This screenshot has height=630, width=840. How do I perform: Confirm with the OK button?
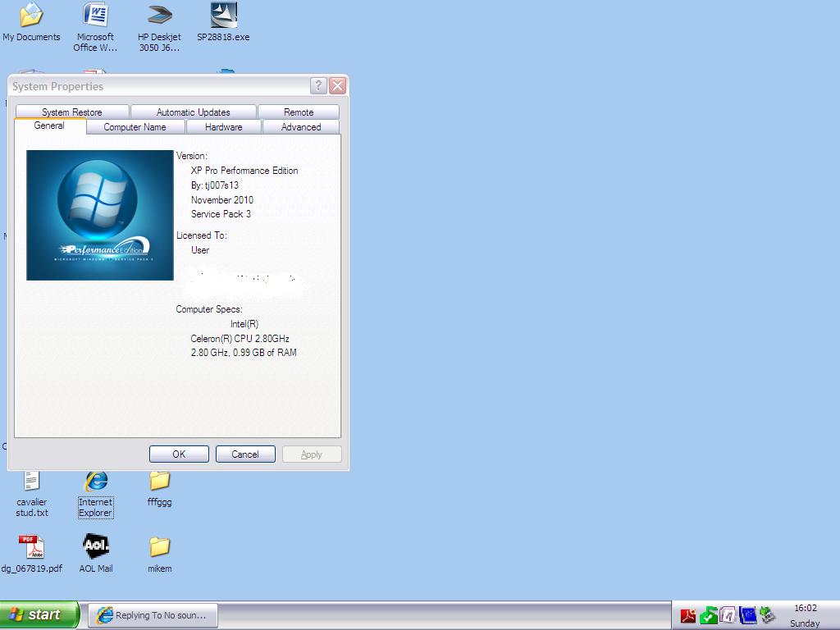click(179, 454)
